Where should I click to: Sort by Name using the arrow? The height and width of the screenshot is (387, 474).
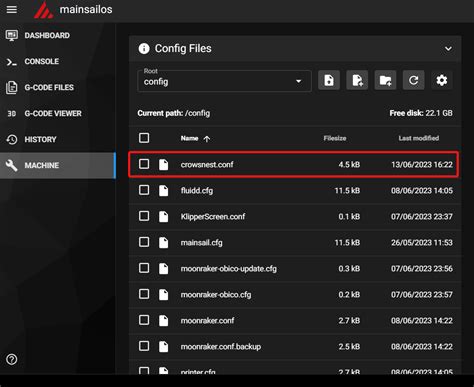click(207, 139)
